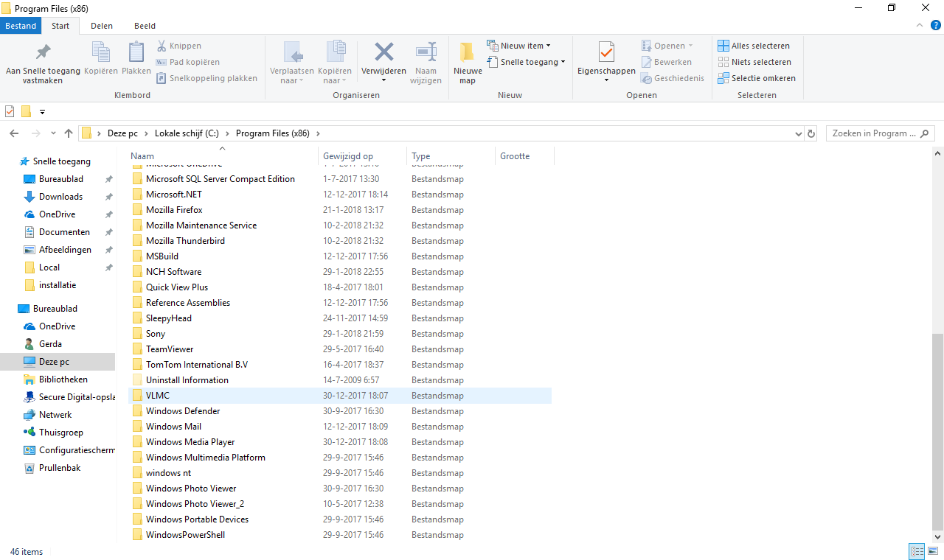
Task: Switch to the Beeld ribbon tab
Action: point(145,26)
